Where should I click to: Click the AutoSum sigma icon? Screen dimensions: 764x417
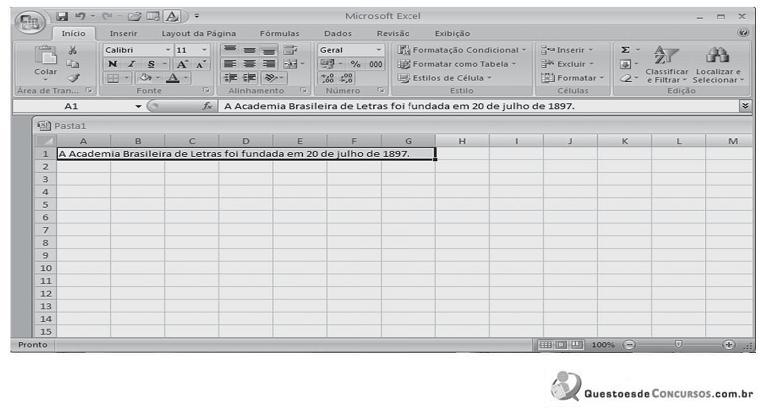pyautogui.click(x=626, y=49)
